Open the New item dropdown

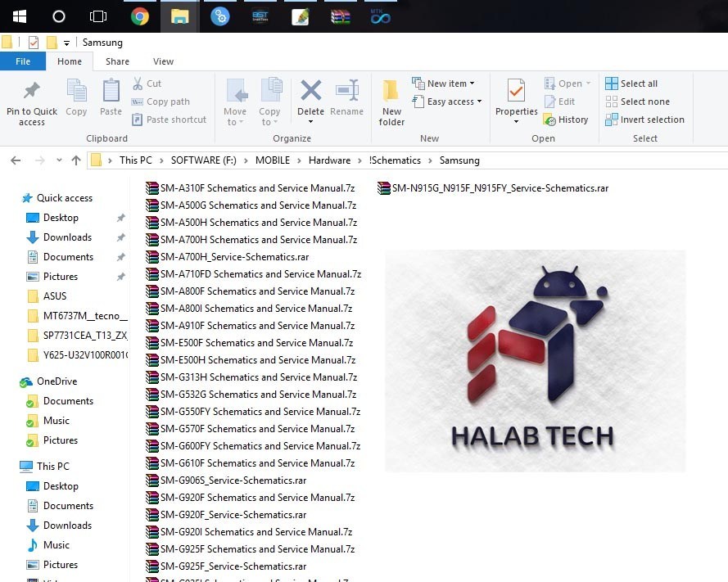443,83
